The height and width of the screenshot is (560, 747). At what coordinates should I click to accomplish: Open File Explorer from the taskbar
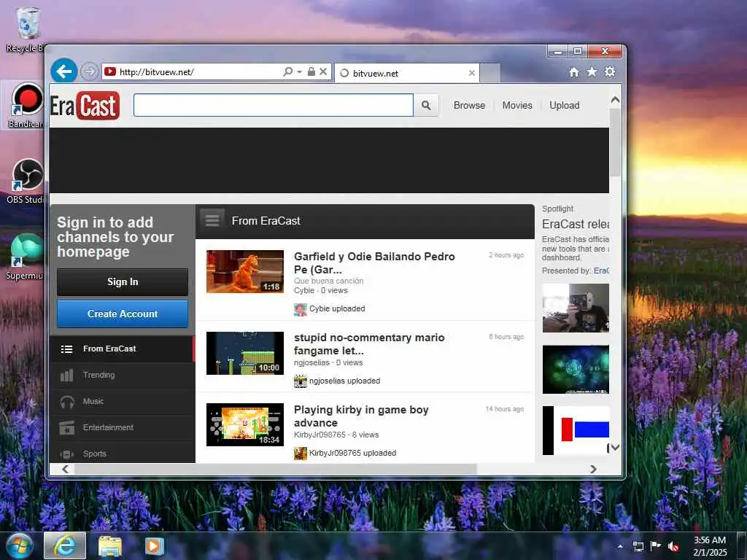110,546
